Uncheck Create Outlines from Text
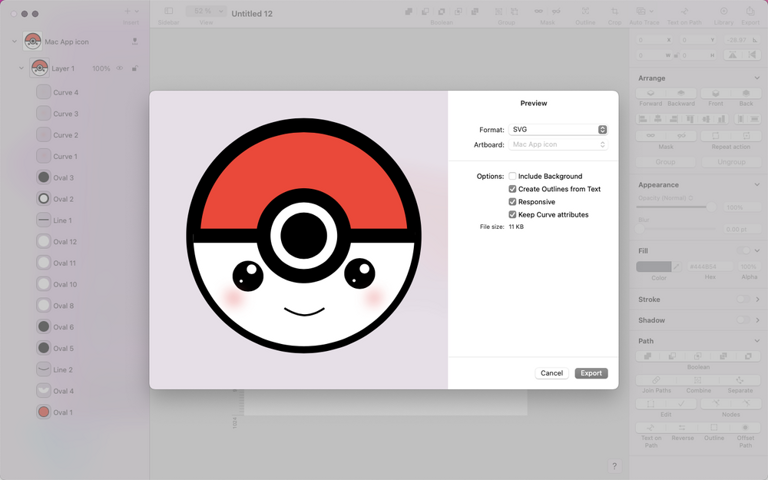Screen dimensions: 768x480 tap(512, 189)
